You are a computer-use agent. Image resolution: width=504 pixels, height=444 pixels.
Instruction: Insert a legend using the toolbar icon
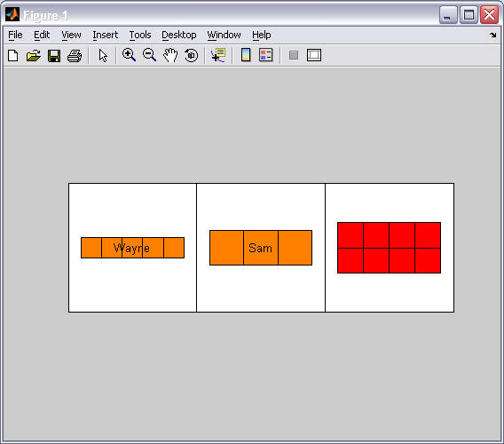tap(266, 55)
